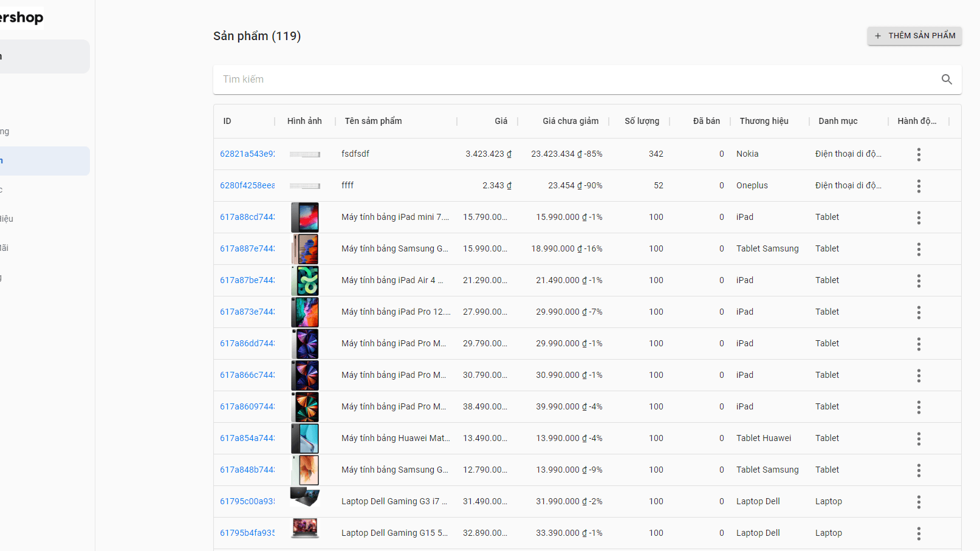
Task: Focus the Tìm kiếm search field
Action: tap(571, 80)
